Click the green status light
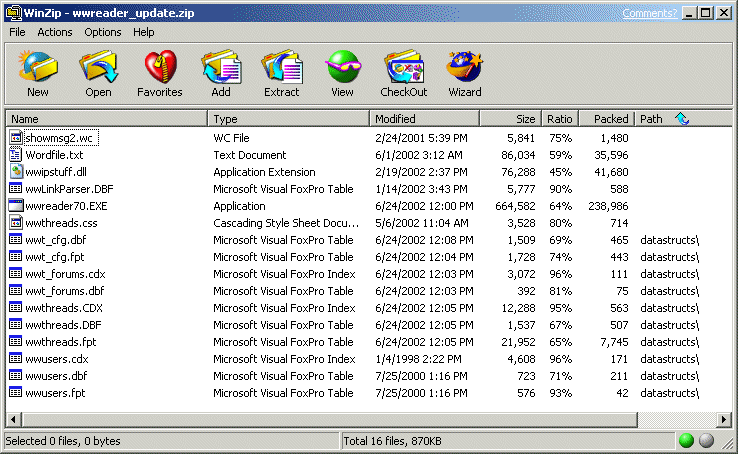The image size is (738, 454). (687, 440)
